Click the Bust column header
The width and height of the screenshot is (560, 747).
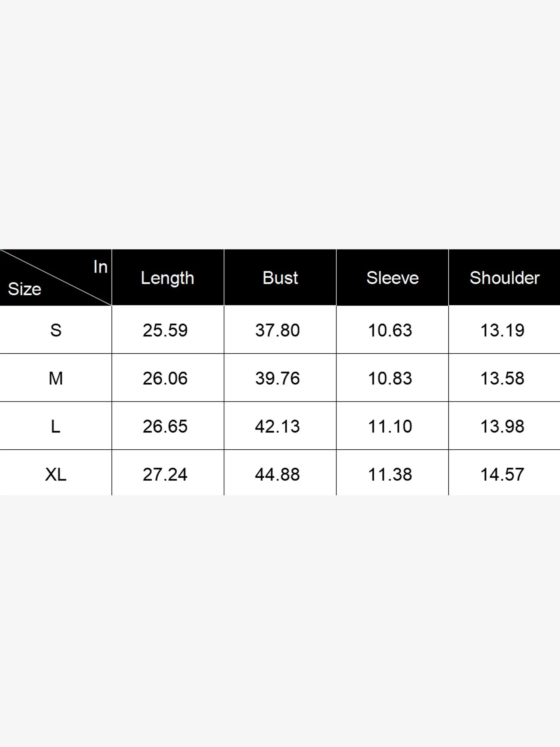tap(280, 278)
